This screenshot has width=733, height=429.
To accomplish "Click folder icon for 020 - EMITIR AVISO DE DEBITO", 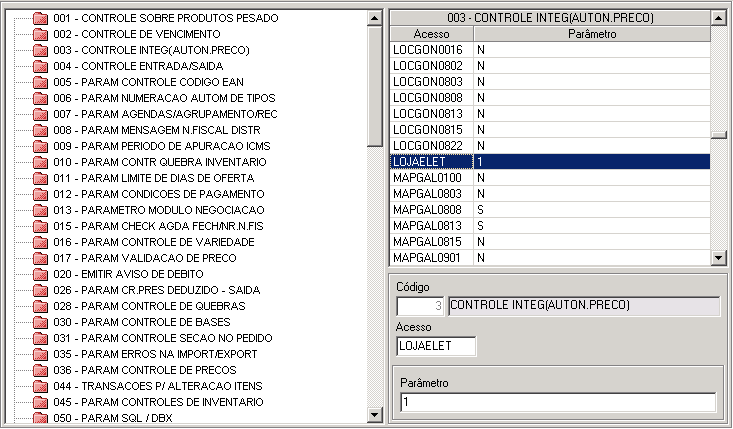I will point(40,274).
